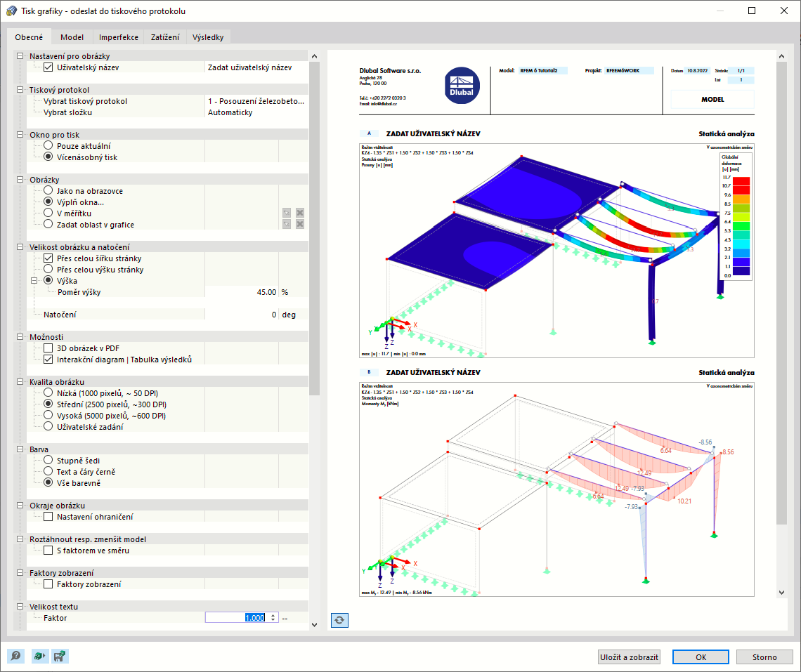Select Vícenásobný tisk radio option

tap(48, 157)
